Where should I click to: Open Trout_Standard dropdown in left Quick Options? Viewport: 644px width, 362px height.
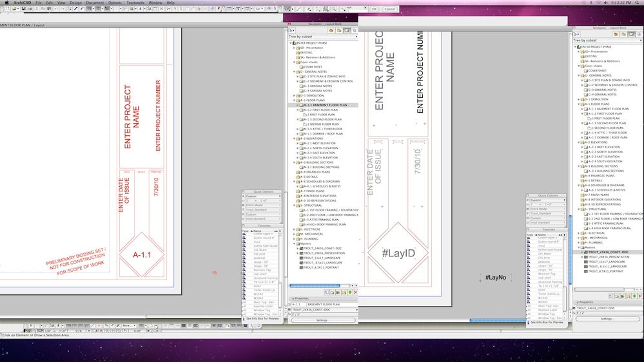point(262,210)
